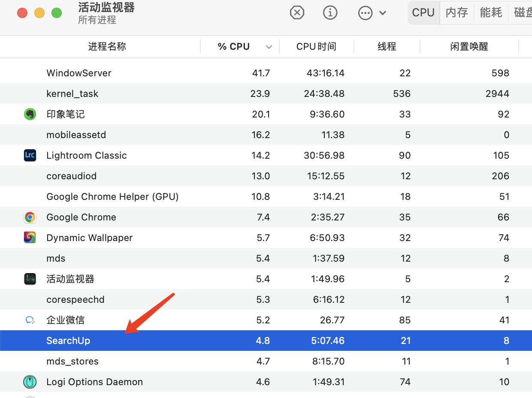Click the Dynamic Wallpaper app icon

30,238
